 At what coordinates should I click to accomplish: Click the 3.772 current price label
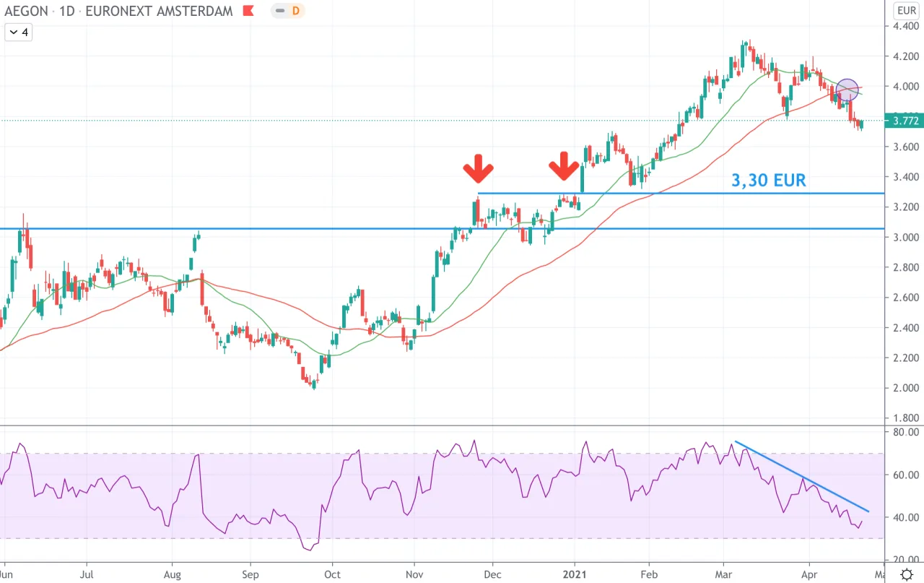point(905,121)
